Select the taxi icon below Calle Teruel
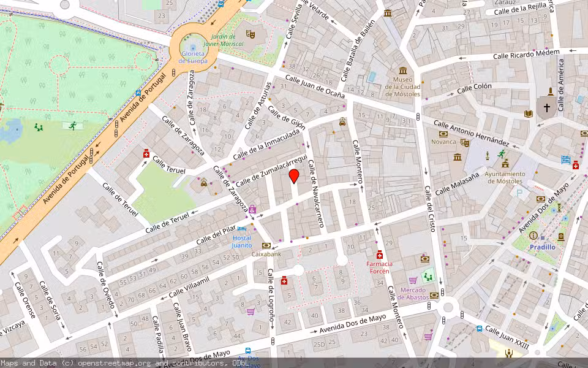The image size is (588, 368). (203, 183)
